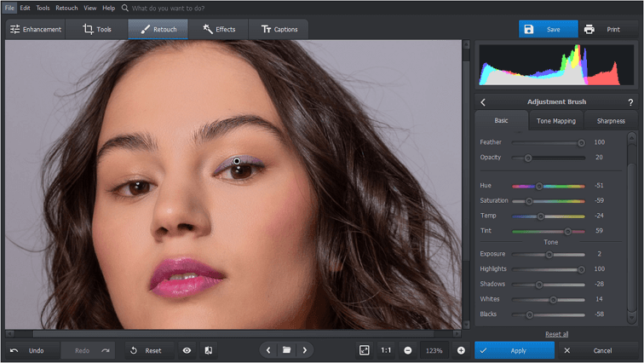Image resolution: width=644 pixels, height=363 pixels.
Task: Click the brush icon on Retouch tab
Action: point(145,29)
